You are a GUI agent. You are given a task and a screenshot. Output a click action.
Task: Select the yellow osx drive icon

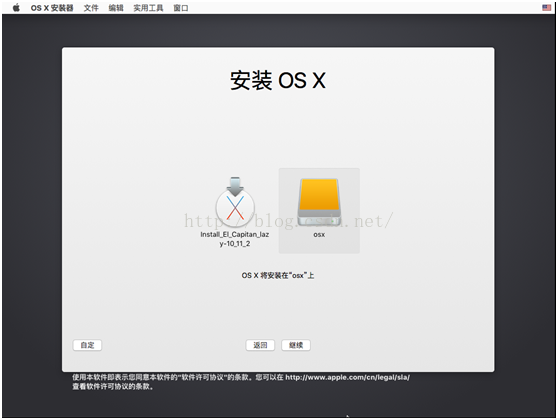click(319, 202)
